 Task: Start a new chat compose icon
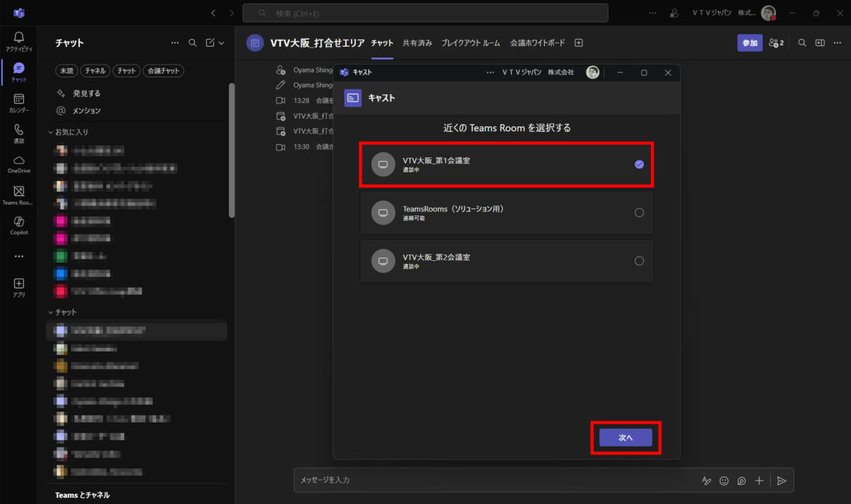point(210,43)
